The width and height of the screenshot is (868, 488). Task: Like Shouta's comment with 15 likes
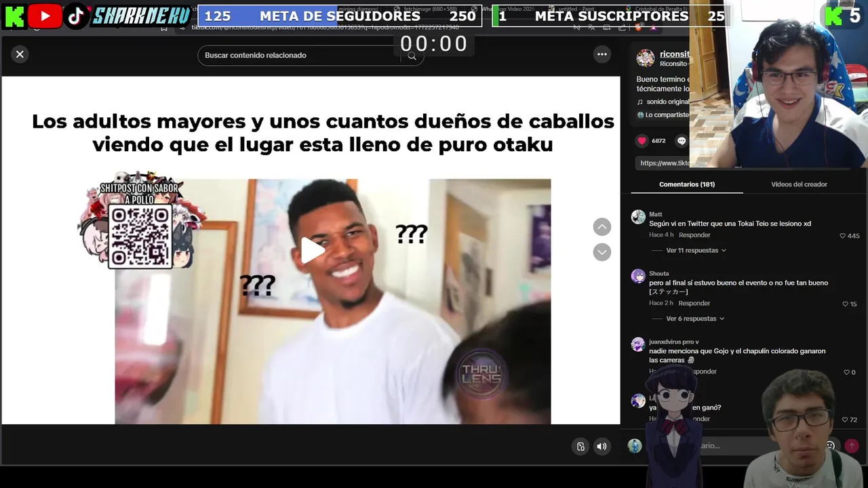tap(845, 304)
